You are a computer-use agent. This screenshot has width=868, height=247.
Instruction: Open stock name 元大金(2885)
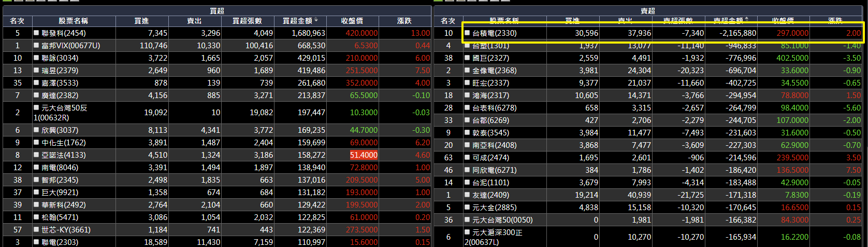[x=494, y=208]
